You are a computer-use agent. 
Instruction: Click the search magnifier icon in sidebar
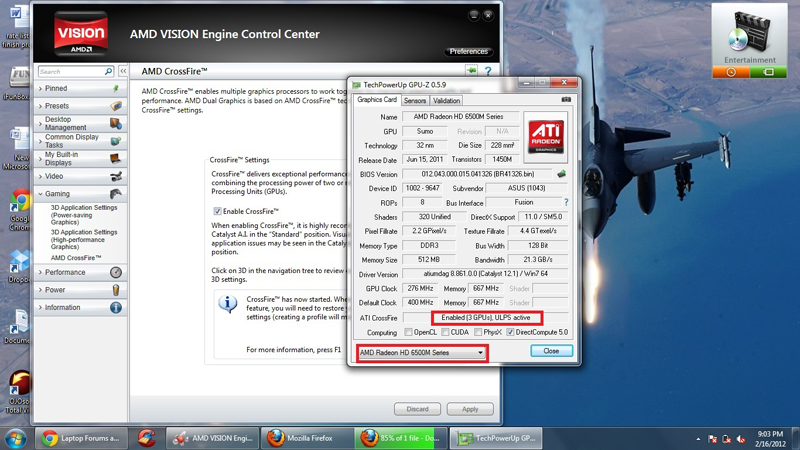click(x=108, y=71)
